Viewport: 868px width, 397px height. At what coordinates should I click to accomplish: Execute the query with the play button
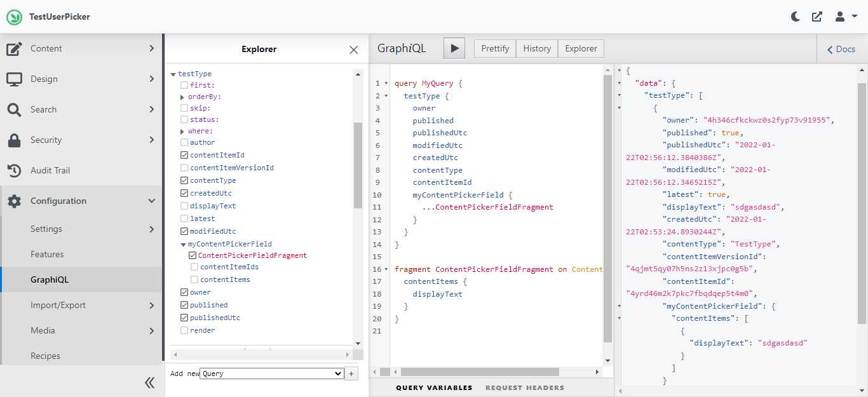[454, 48]
